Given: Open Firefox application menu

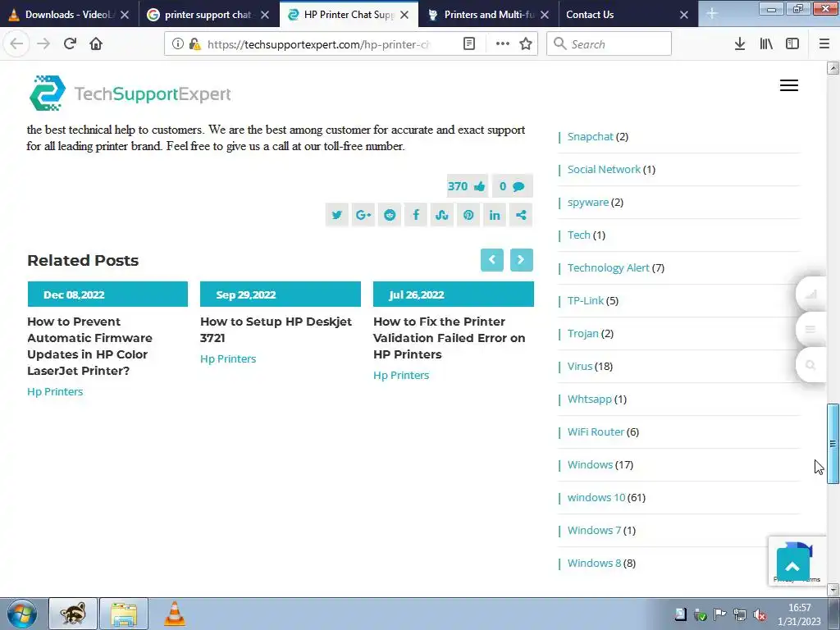Looking at the screenshot, I should (824, 43).
